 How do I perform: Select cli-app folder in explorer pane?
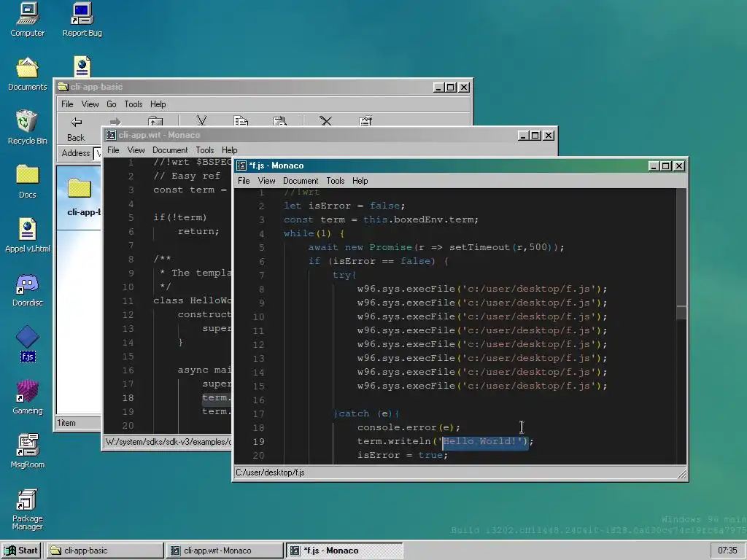(80, 197)
